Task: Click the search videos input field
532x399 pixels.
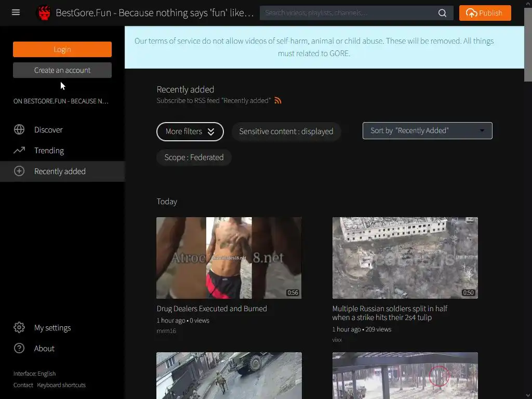Action: pos(349,13)
